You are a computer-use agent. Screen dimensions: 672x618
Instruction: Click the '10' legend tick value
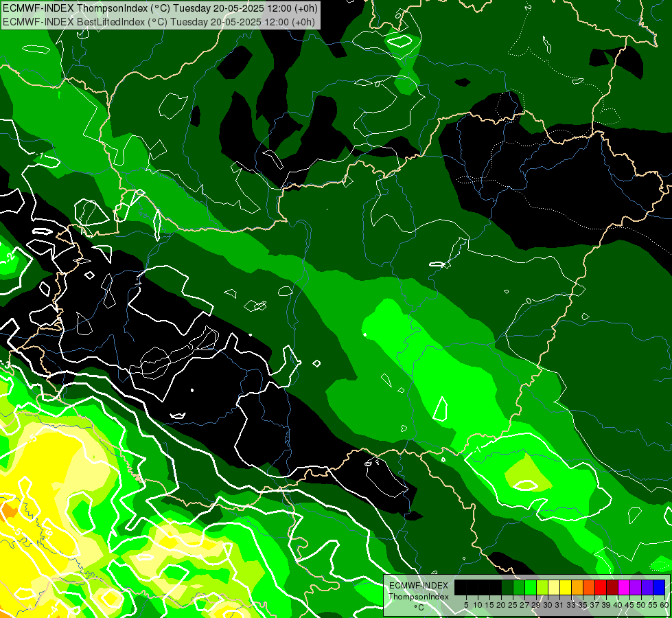tap(478, 605)
